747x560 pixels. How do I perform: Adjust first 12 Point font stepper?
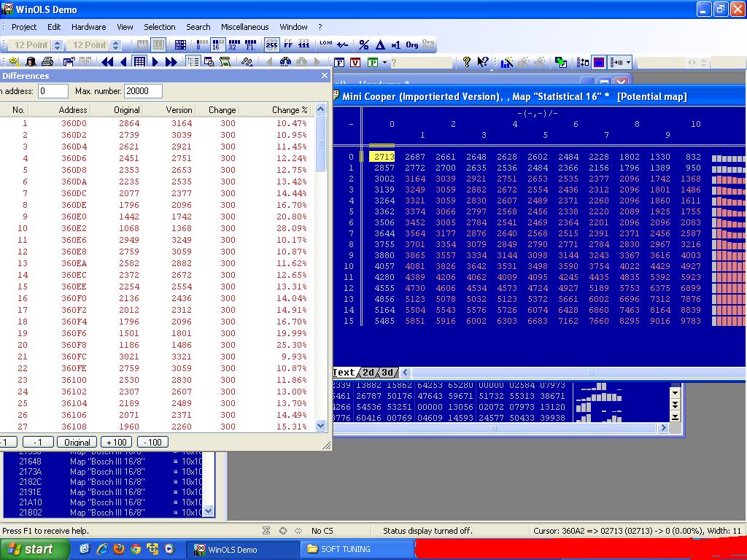click(57, 44)
